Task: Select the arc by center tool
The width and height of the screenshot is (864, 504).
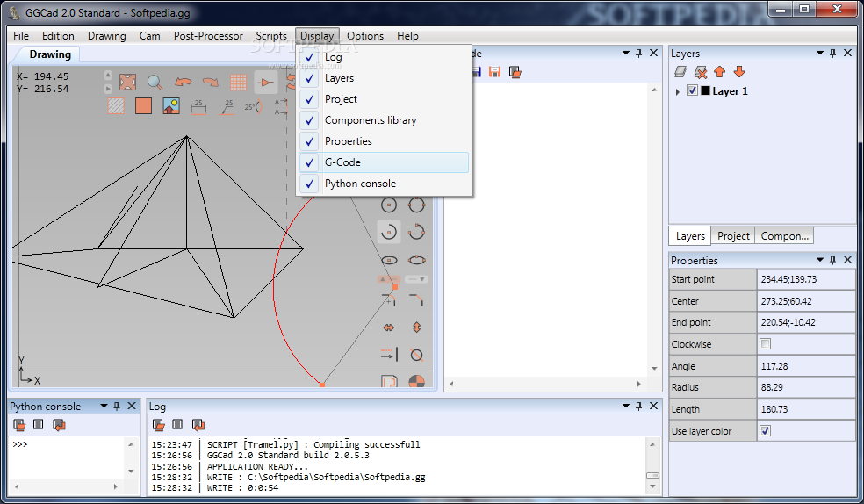Action: point(389,232)
